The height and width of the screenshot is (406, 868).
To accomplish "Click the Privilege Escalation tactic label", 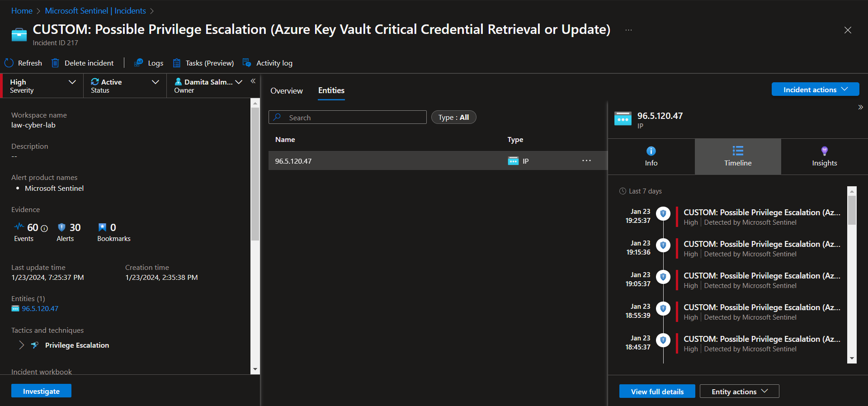I will [77, 345].
